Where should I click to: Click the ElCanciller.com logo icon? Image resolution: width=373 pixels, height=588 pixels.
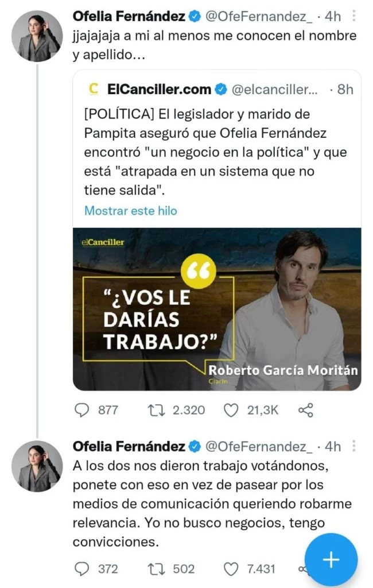pos(93,89)
